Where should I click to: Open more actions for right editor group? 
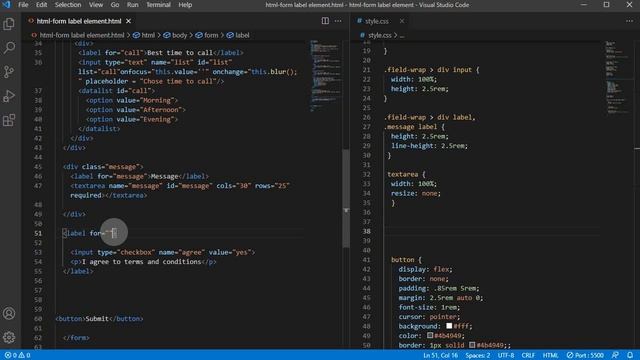tap(629, 21)
